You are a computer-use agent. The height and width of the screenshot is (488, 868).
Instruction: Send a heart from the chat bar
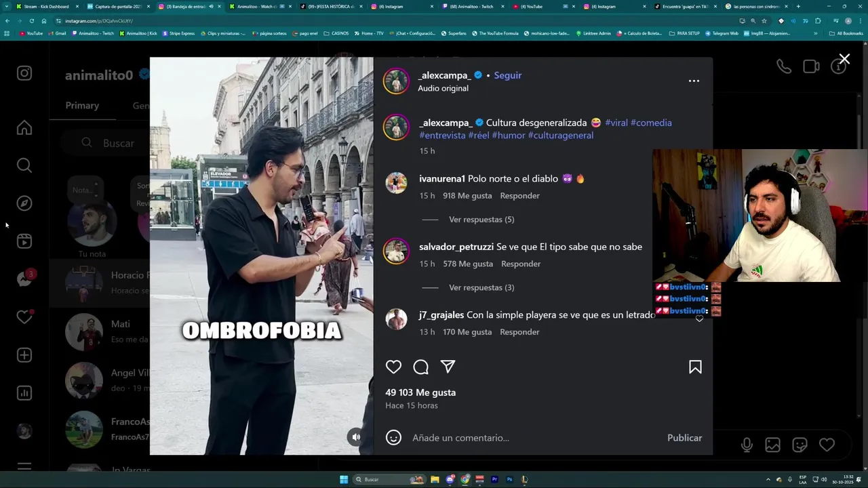click(x=827, y=445)
